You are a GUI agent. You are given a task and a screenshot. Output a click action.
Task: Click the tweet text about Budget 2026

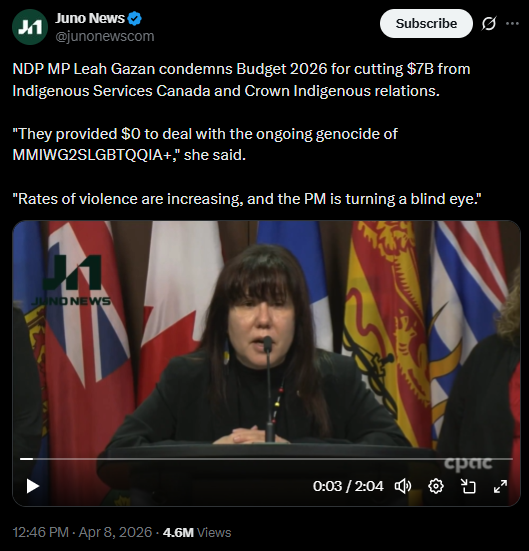(241, 80)
